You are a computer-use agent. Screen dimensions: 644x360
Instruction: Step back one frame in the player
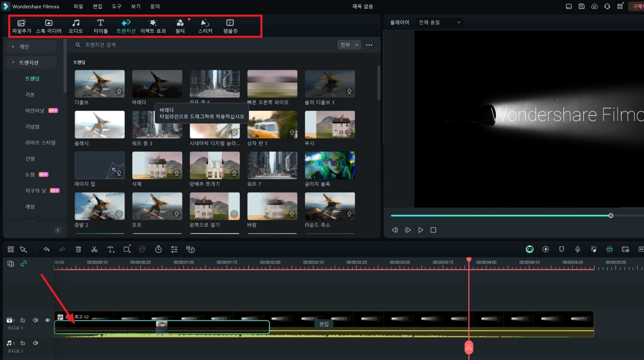[x=395, y=230]
